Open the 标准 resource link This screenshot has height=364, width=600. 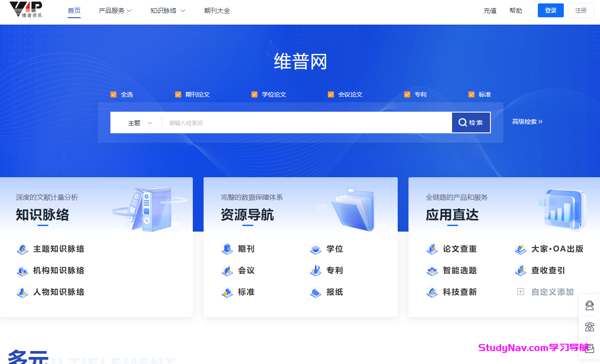pyautogui.click(x=246, y=292)
